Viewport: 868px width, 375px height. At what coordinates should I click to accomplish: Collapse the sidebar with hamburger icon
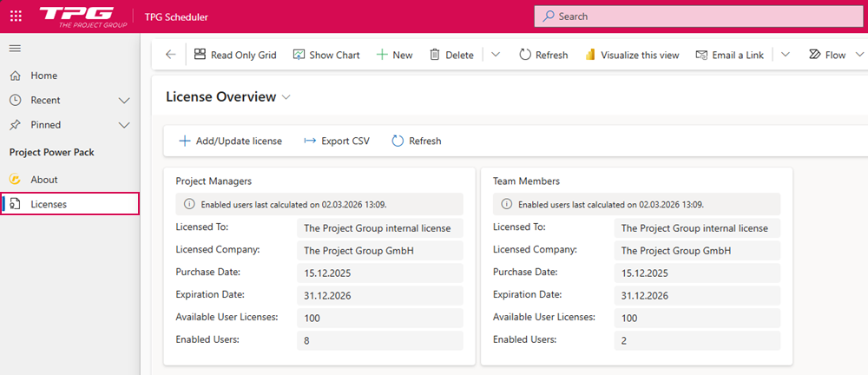(16, 49)
